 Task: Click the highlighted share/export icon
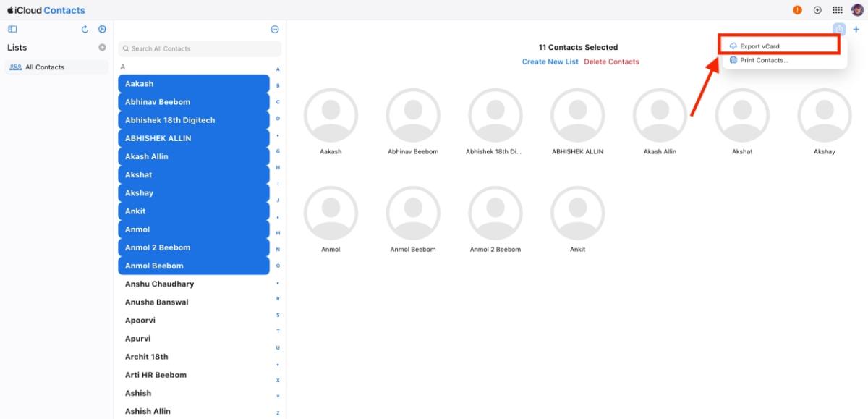(x=839, y=29)
